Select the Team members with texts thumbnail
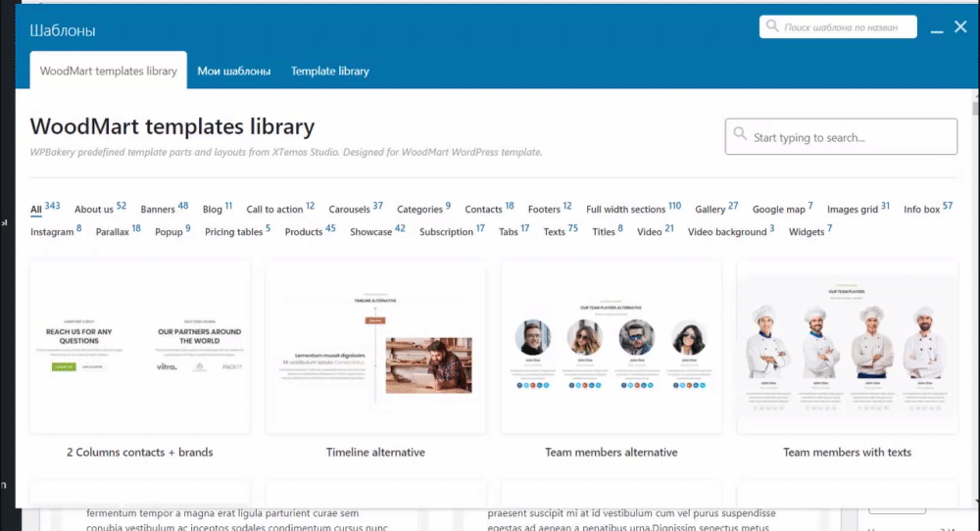The width and height of the screenshot is (980, 531). coord(847,348)
